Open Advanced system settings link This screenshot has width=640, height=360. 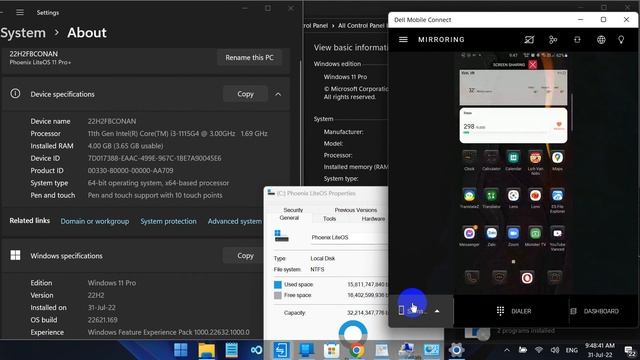[235, 221]
